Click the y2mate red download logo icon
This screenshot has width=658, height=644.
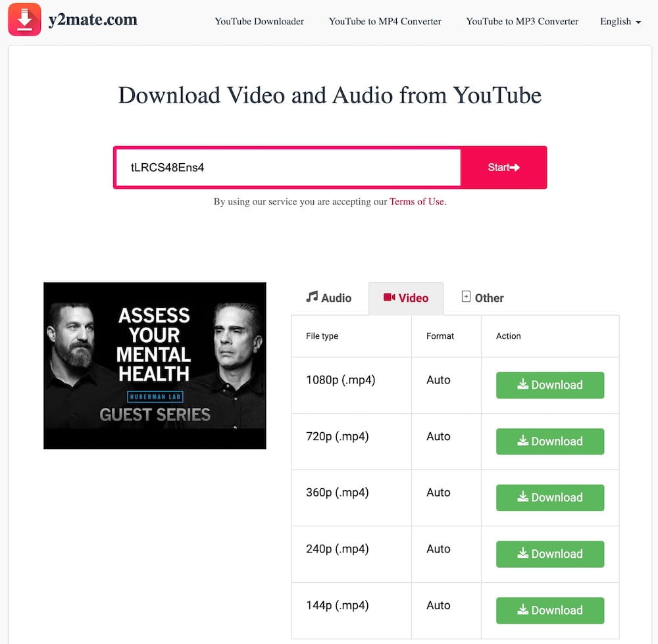(x=24, y=20)
